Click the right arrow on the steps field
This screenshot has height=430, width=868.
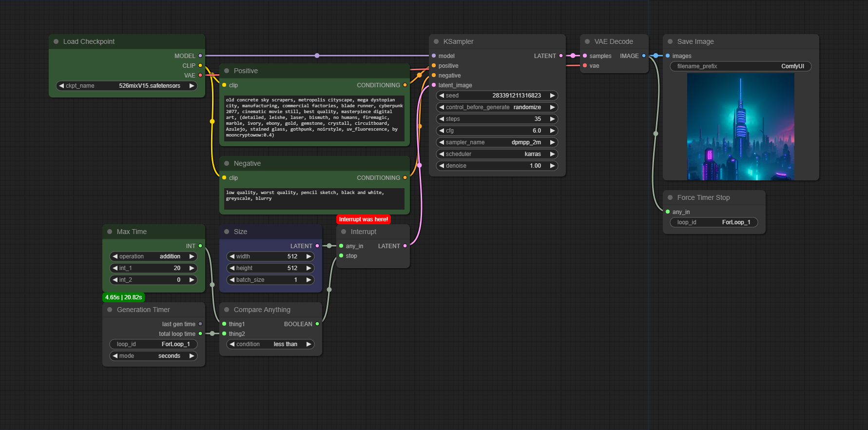click(552, 119)
